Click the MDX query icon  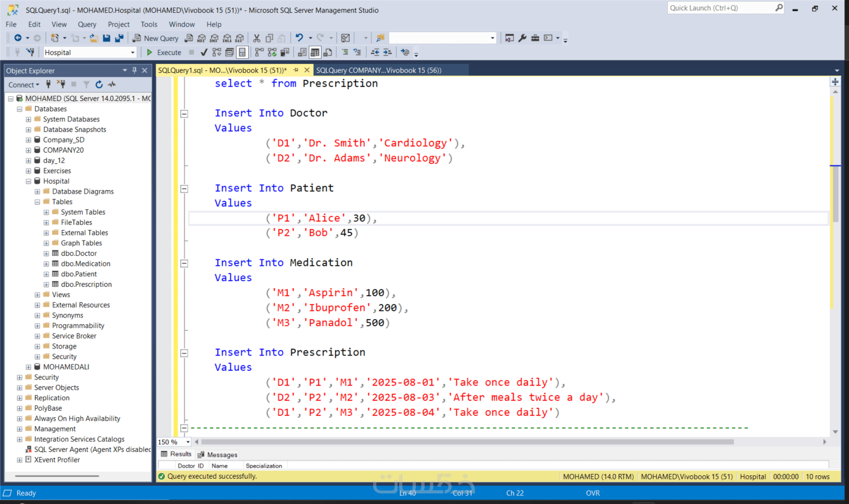click(201, 38)
